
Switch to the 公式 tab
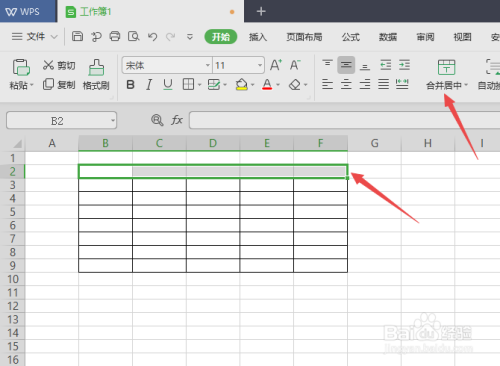coord(351,37)
